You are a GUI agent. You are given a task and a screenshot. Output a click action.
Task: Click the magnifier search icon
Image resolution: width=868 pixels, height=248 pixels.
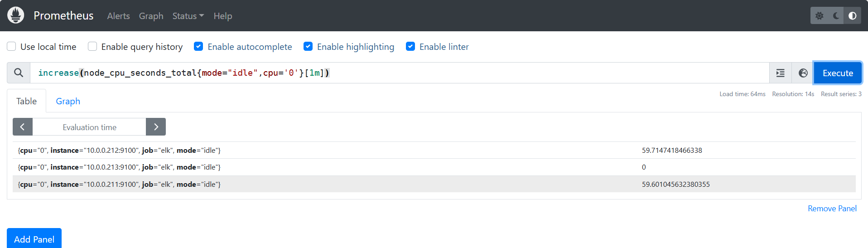(x=19, y=73)
